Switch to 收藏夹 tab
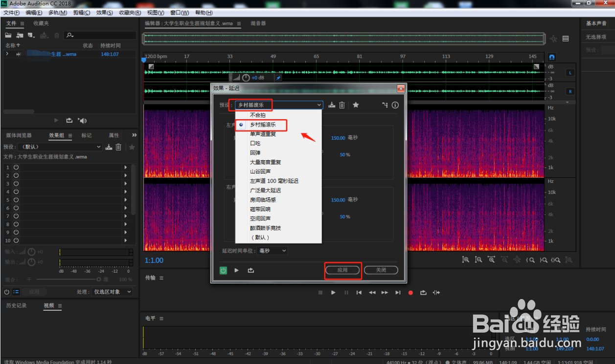615x364 pixels. tap(41, 23)
